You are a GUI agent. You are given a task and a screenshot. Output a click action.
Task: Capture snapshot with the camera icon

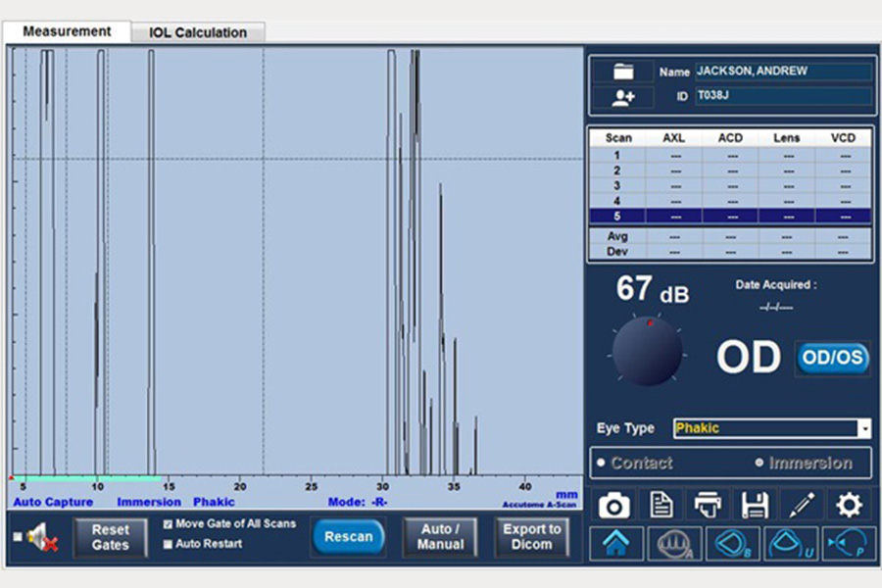(614, 505)
